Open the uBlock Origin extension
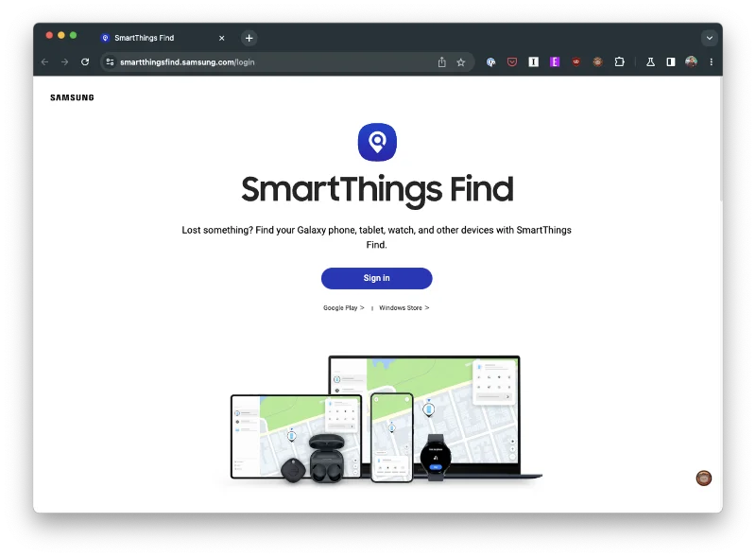This screenshot has height=557, width=756. [x=576, y=62]
